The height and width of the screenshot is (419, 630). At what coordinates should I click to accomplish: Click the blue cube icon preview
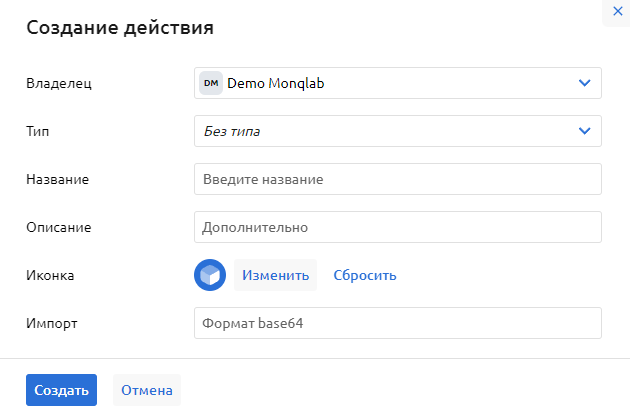pos(210,275)
